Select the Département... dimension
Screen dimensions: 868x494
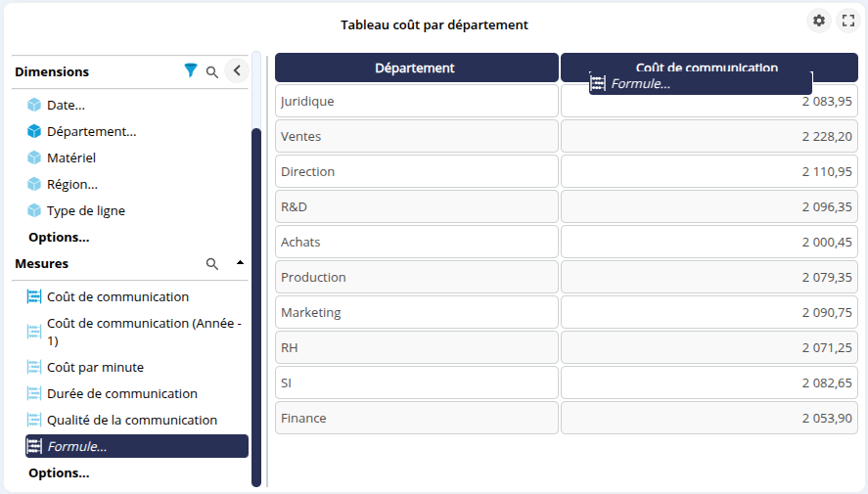tap(91, 131)
